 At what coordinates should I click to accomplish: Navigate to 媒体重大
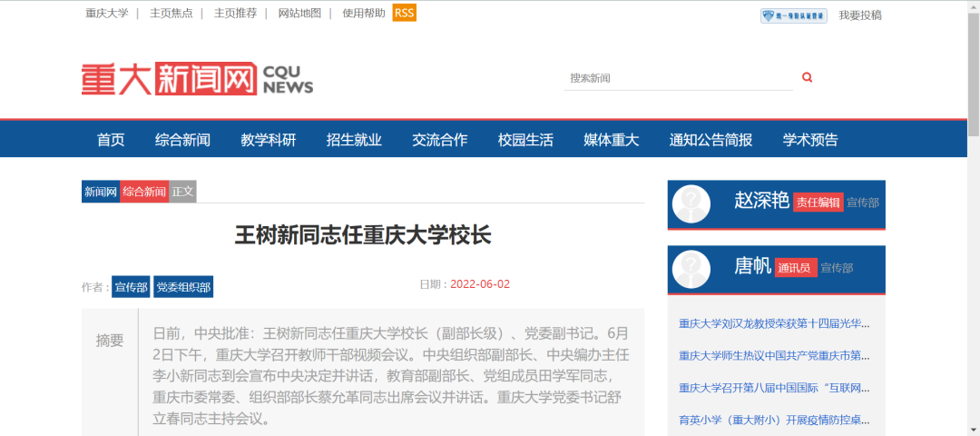612,140
